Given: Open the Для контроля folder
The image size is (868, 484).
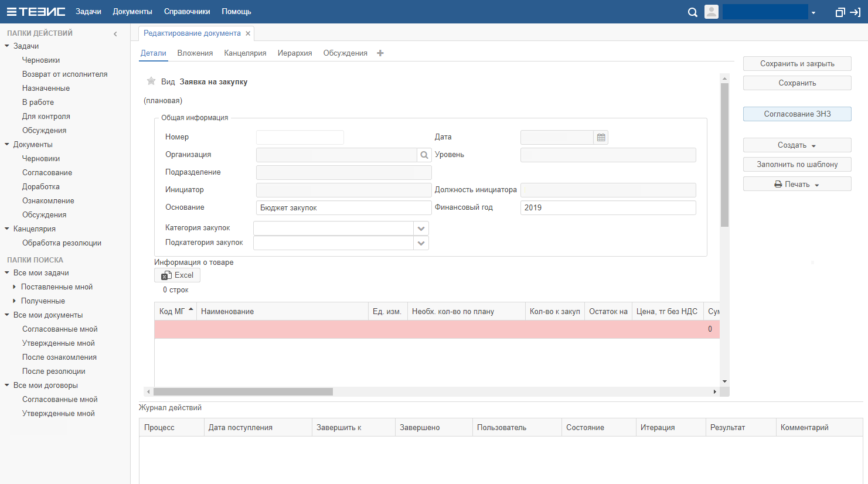Looking at the screenshot, I should (46, 116).
